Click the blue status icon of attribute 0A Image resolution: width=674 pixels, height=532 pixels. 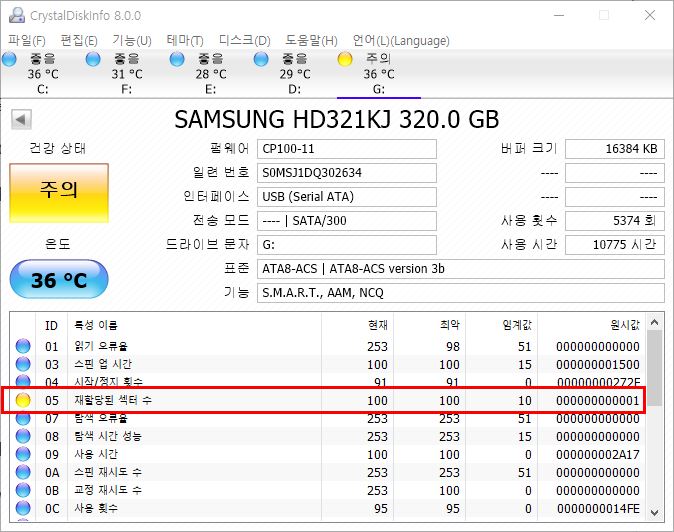(x=23, y=472)
